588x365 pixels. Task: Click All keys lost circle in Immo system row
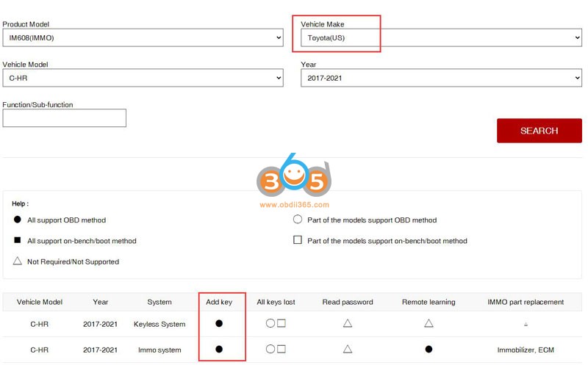[270, 349]
